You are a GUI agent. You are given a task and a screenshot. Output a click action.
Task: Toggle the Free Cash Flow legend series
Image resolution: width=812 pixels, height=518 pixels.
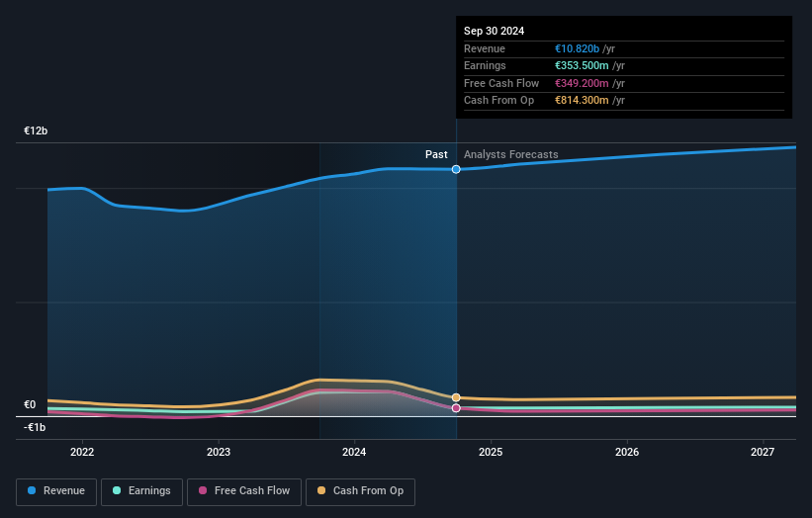[x=244, y=491]
